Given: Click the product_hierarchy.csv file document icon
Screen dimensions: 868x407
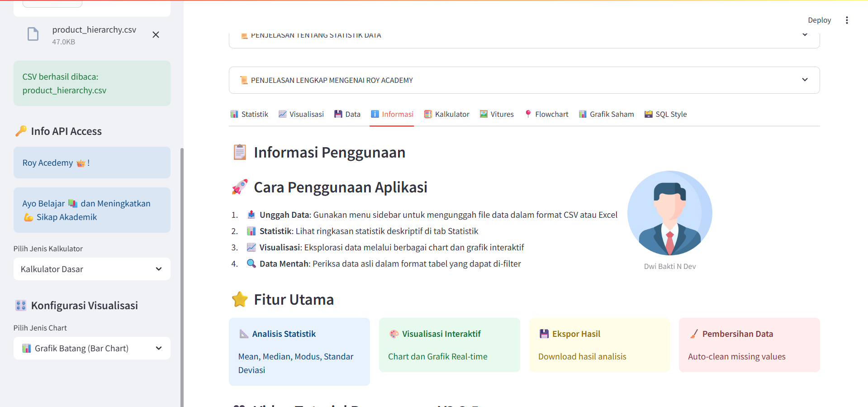Looking at the screenshot, I should click(33, 34).
